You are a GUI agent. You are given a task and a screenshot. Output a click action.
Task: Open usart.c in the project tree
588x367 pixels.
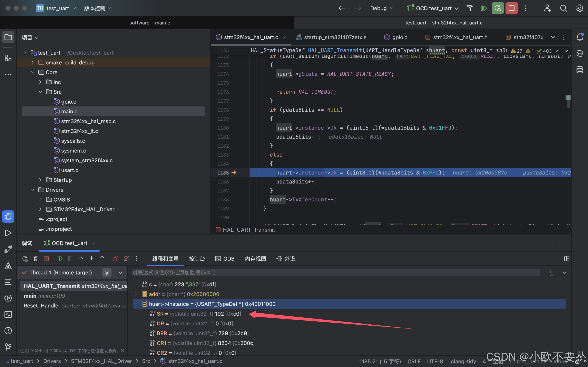pyautogui.click(x=69, y=170)
